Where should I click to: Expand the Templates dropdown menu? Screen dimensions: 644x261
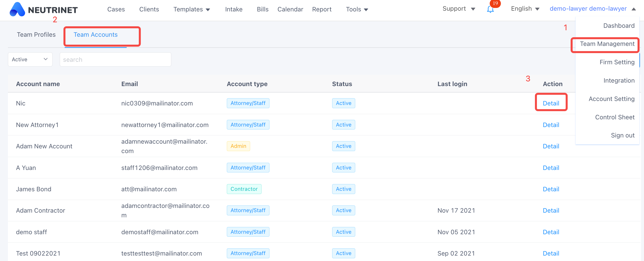192,9
